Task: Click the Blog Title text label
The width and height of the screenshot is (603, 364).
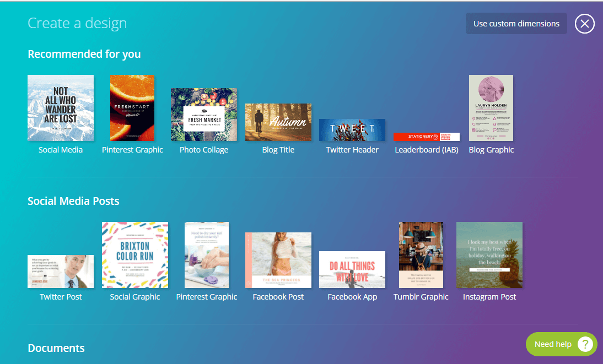Action: point(278,150)
